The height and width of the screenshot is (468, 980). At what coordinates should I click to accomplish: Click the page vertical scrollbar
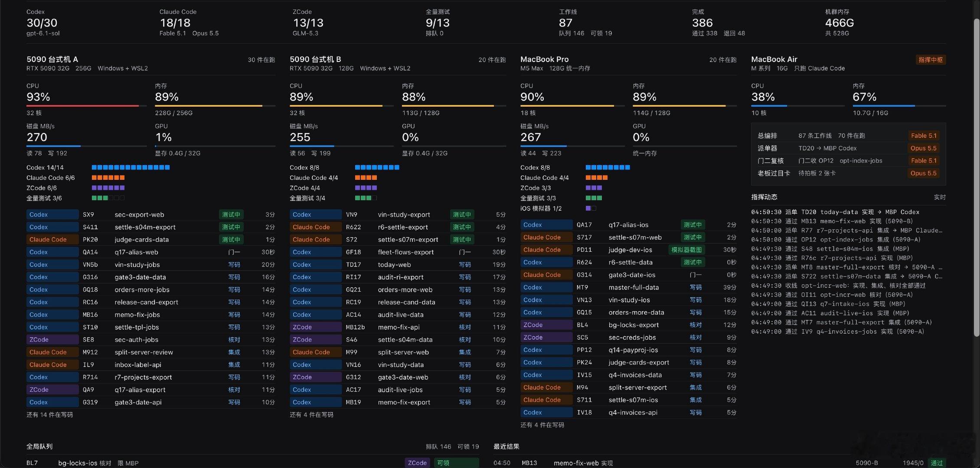pyautogui.click(x=977, y=178)
